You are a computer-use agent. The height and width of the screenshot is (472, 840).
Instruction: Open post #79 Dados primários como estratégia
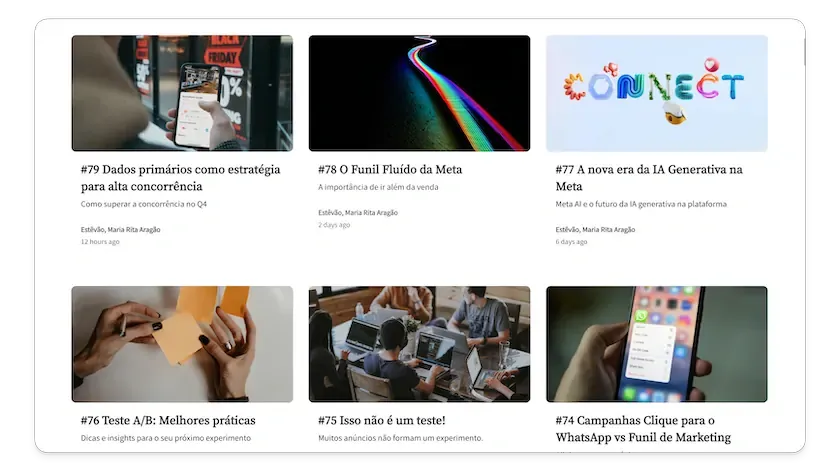pyautogui.click(x=181, y=178)
